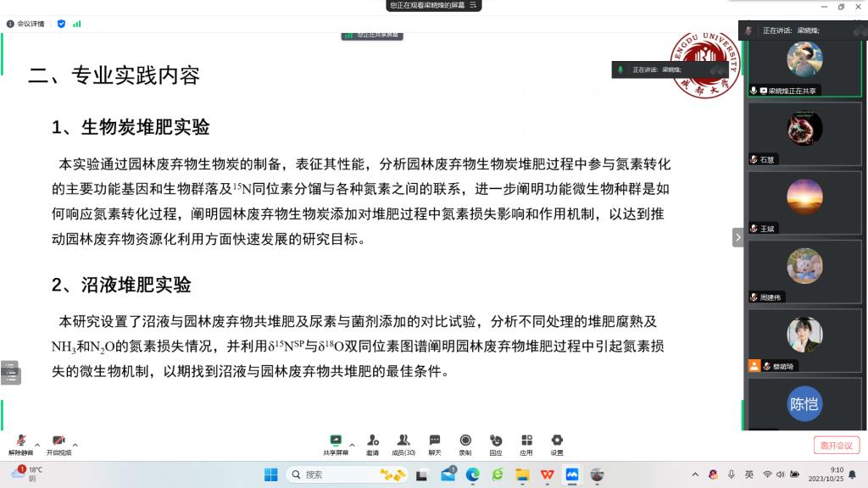Expand the video options arrow

click(x=75, y=444)
